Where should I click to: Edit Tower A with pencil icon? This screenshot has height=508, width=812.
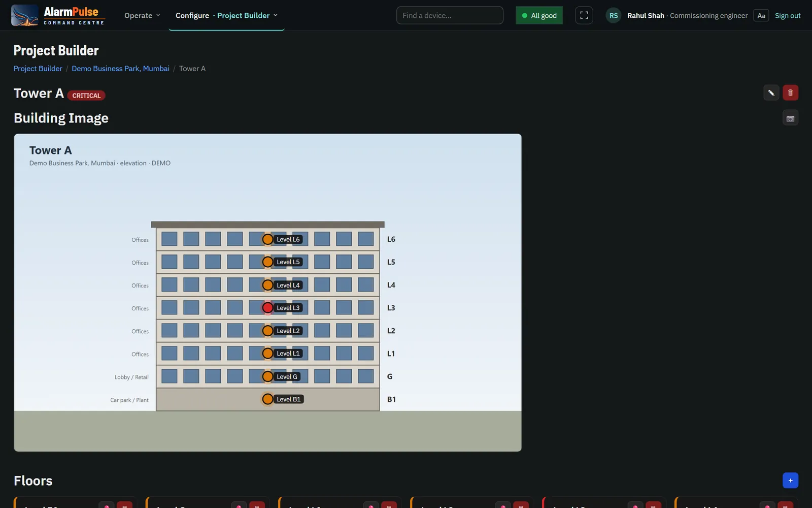pos(771,92)
